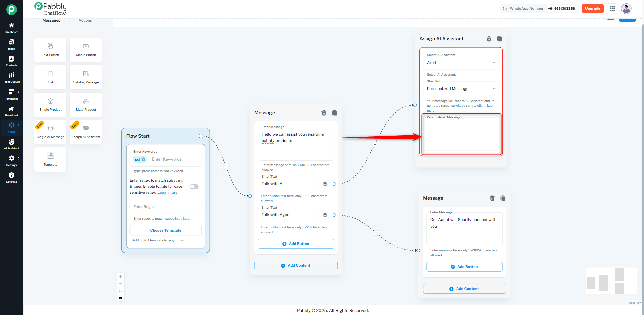Add a Template block

(x=50, y=160)
